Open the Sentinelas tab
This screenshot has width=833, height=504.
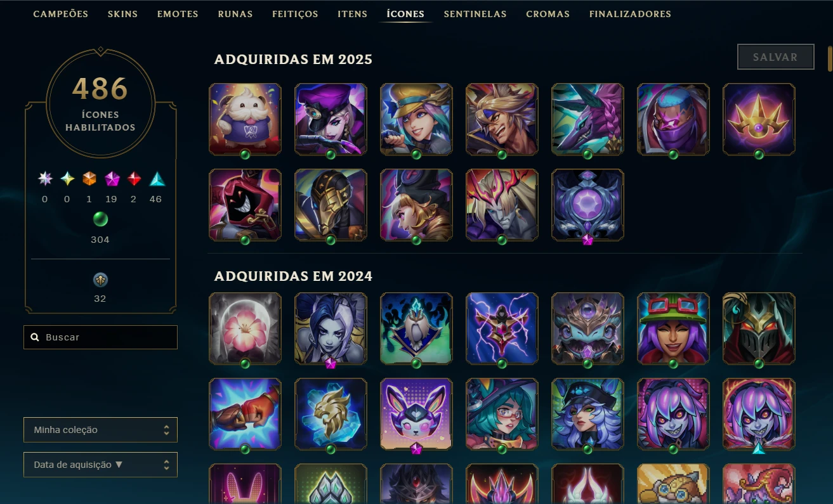click(x=475, y=14)
